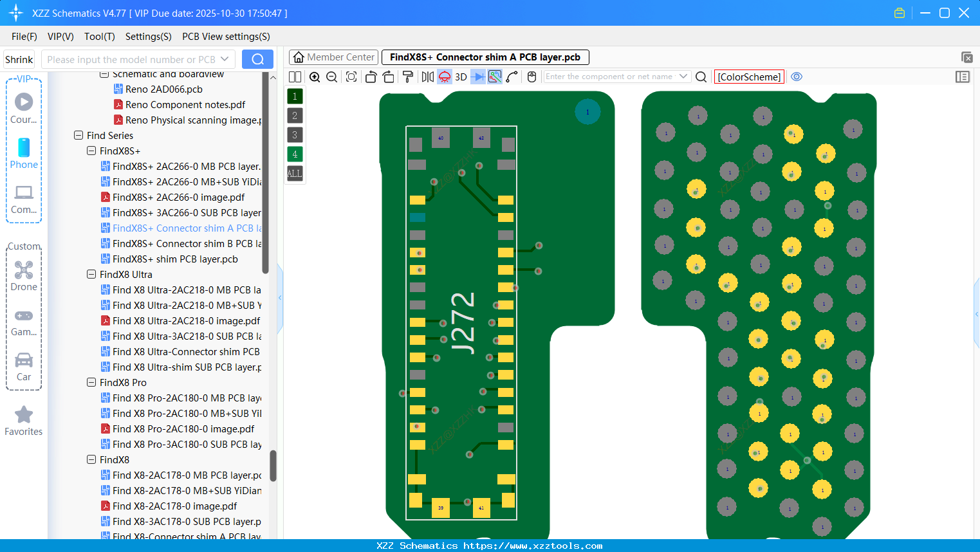
Task: Collapse the Find Series group
Action: click(x=79, y=135)
